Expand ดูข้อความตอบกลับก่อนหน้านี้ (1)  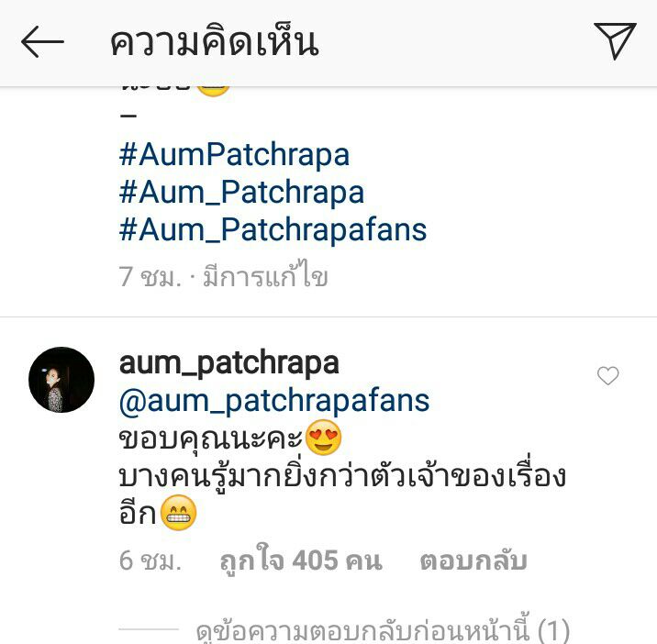coord(383,629)
